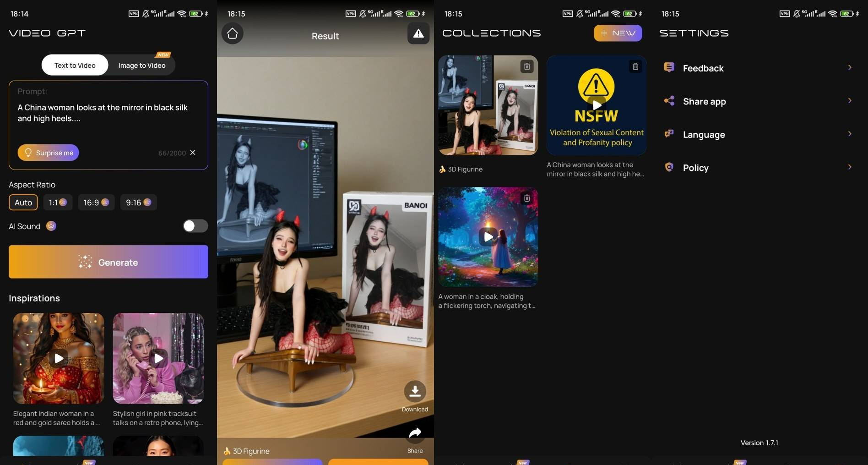Play the Elegant Indian woman inspiration video
The image size is (868, 465).
pos(59,358)
